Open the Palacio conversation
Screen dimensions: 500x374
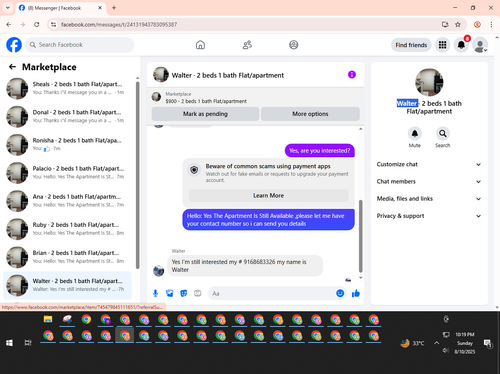pos(68,173)
